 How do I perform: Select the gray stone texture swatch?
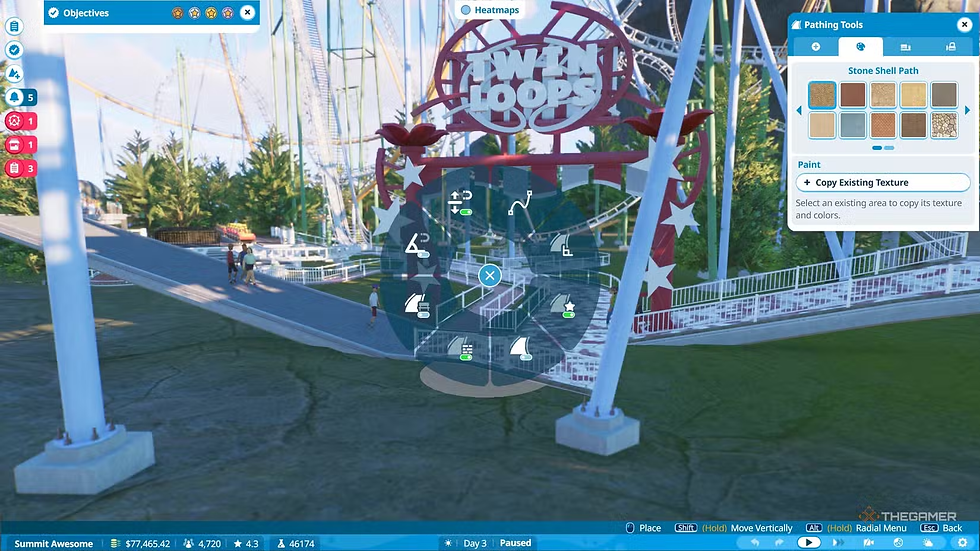(944, 95)
